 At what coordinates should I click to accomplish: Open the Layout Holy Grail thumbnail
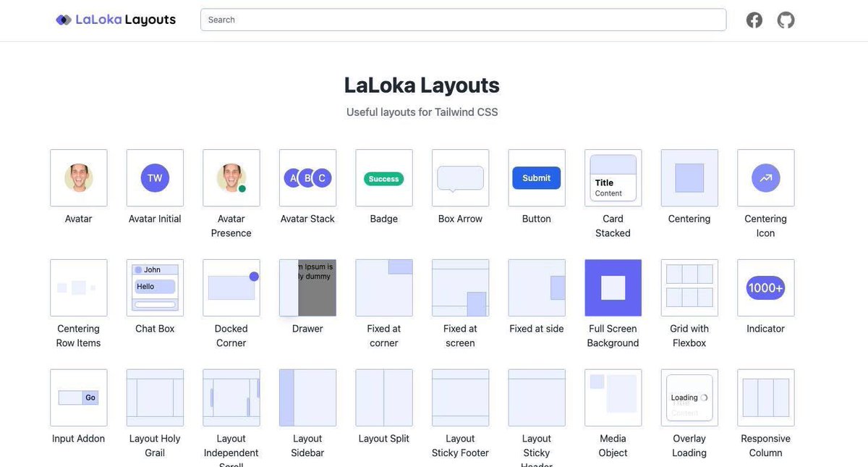tap(155, 398)
